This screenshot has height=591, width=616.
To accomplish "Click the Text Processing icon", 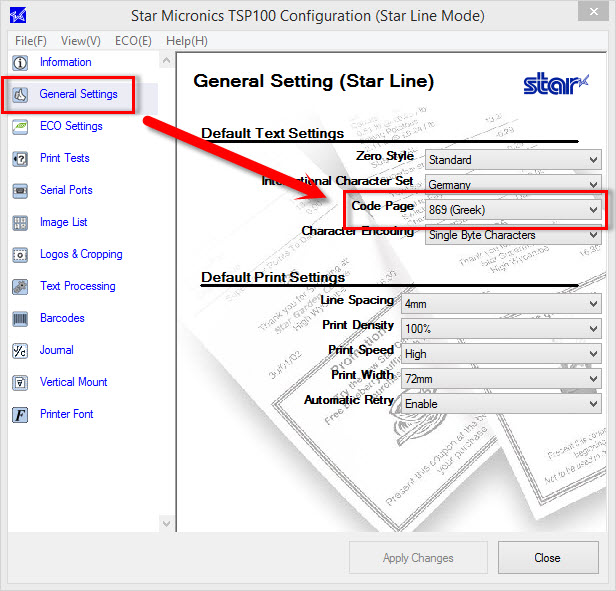I will tap(20, 287).
